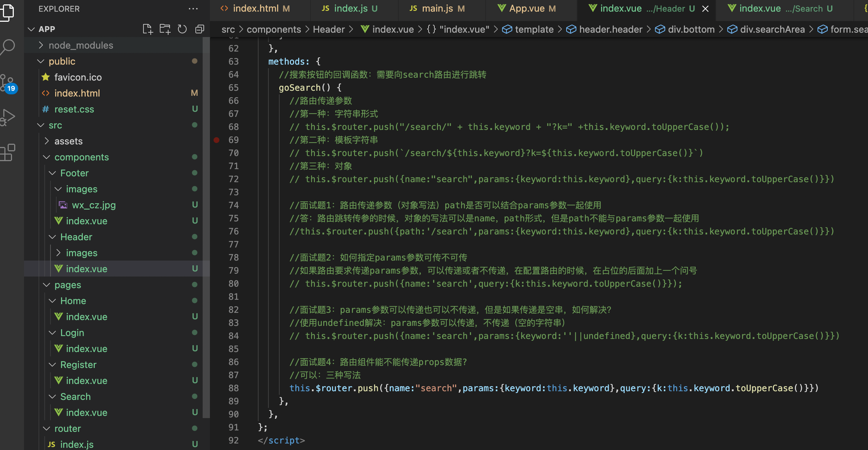Image resolution: width=868 pixels, height=450 pixels.
Task: Collapse the APP section header
Action: point(46,29)
